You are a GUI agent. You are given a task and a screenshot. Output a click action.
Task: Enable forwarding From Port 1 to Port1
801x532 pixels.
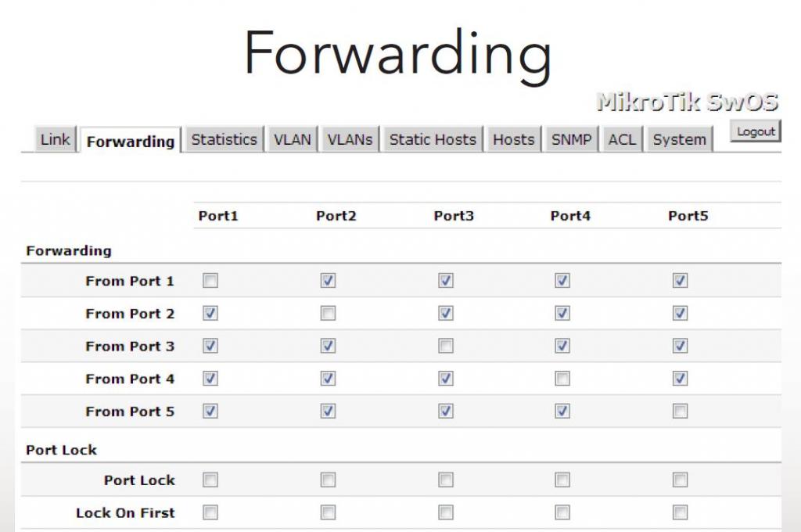210,281
